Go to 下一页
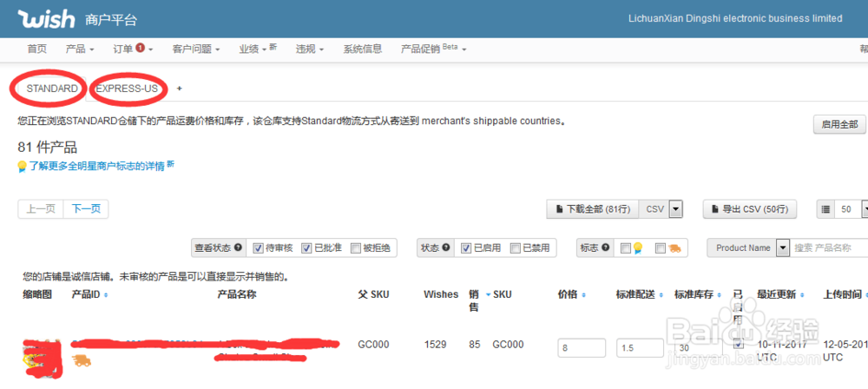 (x=86, y=209)
